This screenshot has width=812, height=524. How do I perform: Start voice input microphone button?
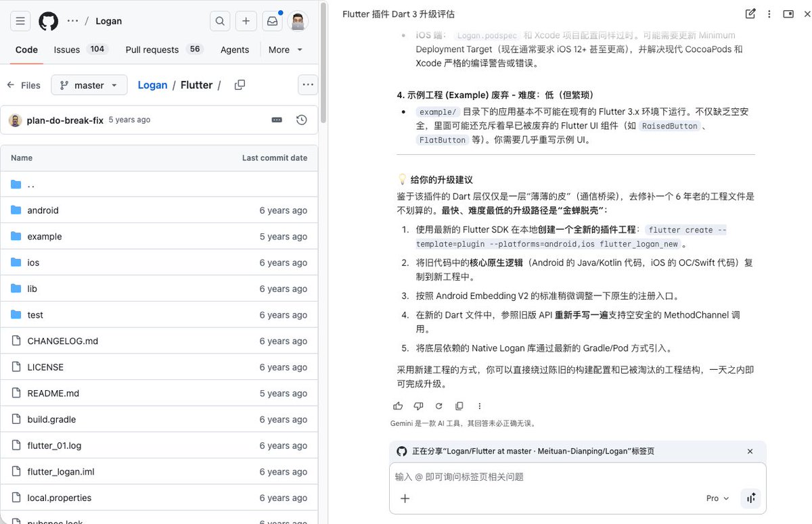click(751, 498)
